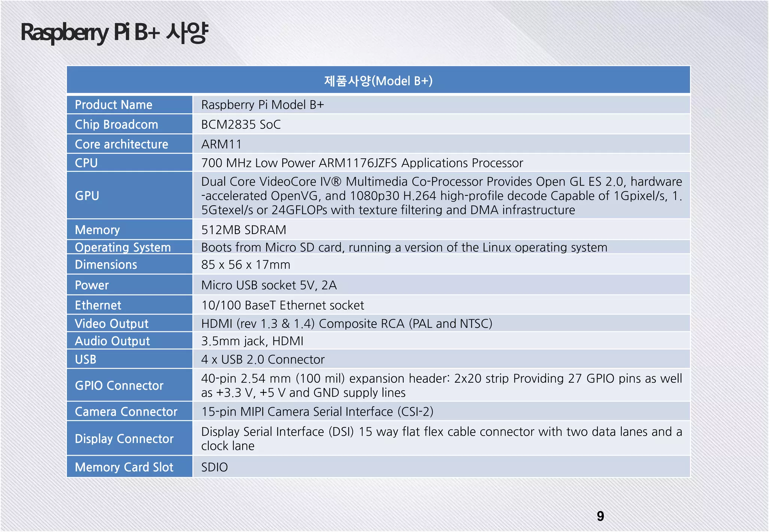Select the '3.5mm jack, HDMI' cell
This screenshot has height=532, width=769.
(442, 341)
